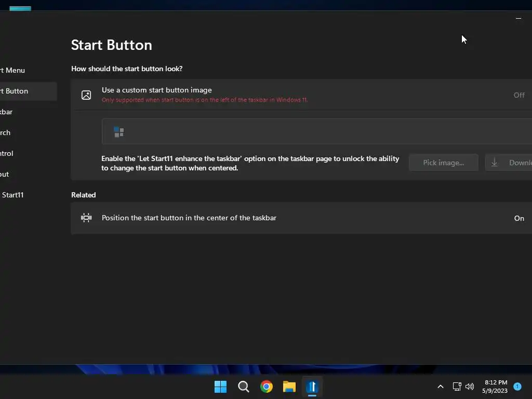The height and width of the screenshot is (399, 532).
Task: Click the 8:12 PM clock in taskbar
Action: pyautogui.click(x=496, y=382)
